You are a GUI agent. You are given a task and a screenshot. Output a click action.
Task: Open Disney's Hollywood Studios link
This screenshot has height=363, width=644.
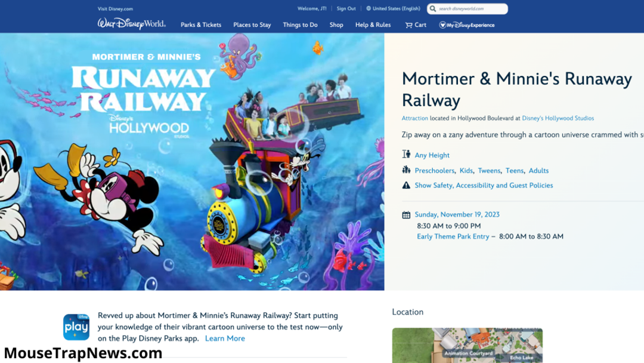pyautogui.click(x=558, y=118)
